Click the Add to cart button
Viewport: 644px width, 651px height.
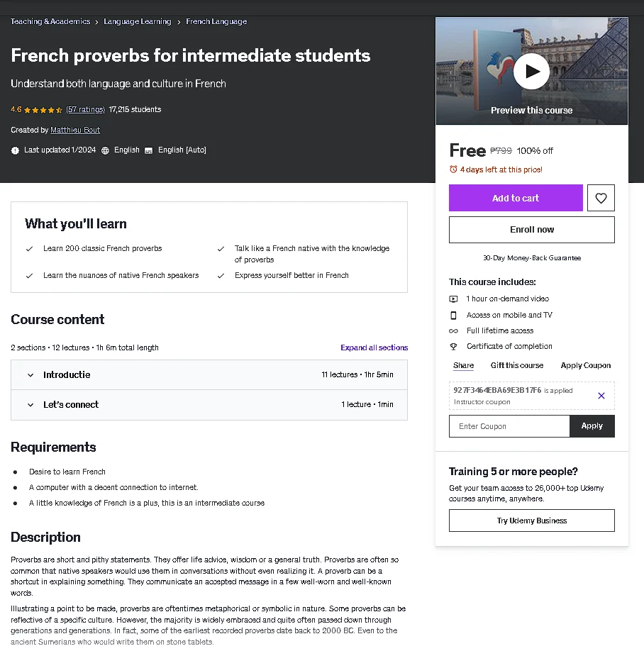(x=516, y=198)
